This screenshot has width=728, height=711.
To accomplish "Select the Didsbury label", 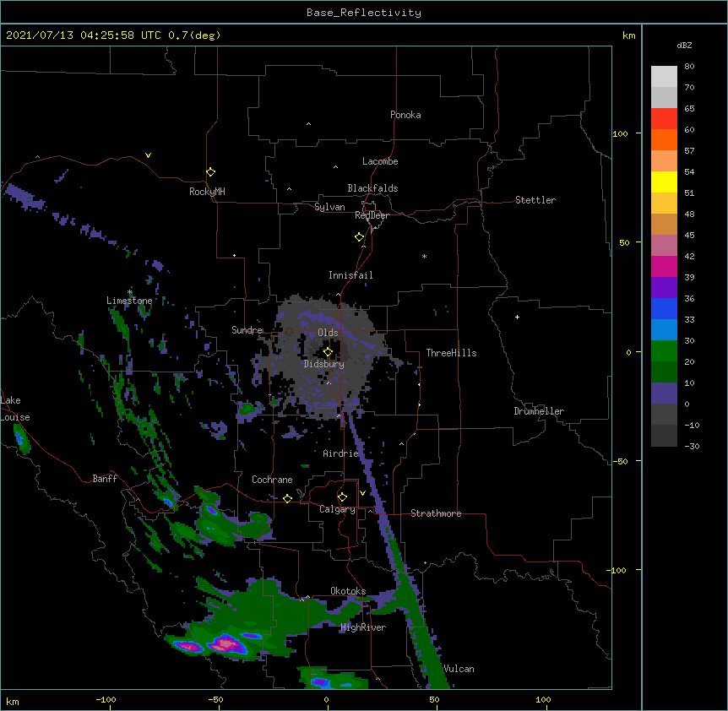I will 323,364.
